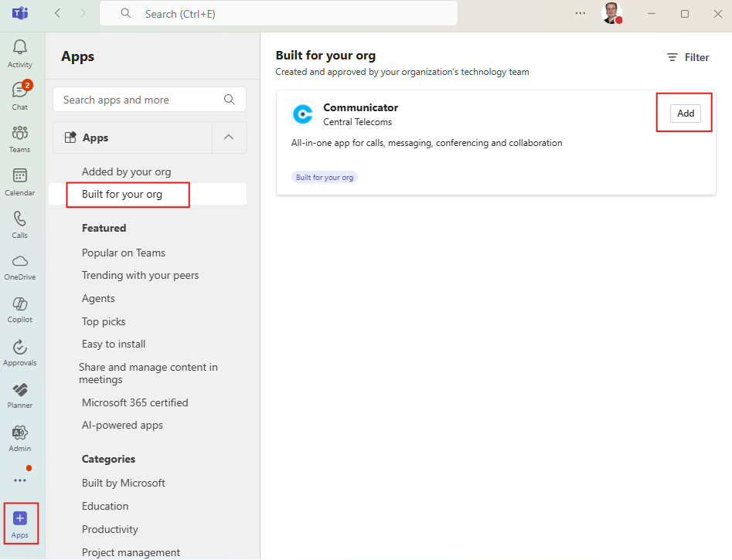Open Settings and more menu in title bar

[x=580, y=14]
